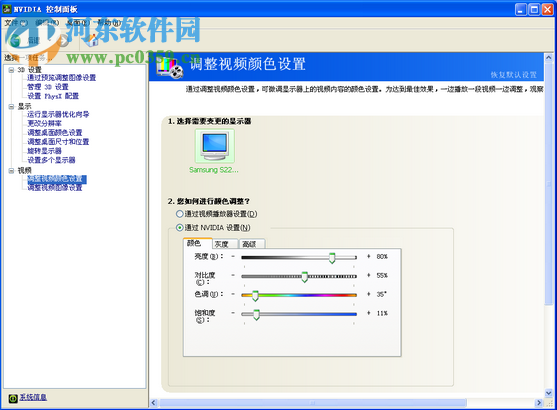
Task: Click the horizontal scrollbar thumb
Action: [313, 403]
